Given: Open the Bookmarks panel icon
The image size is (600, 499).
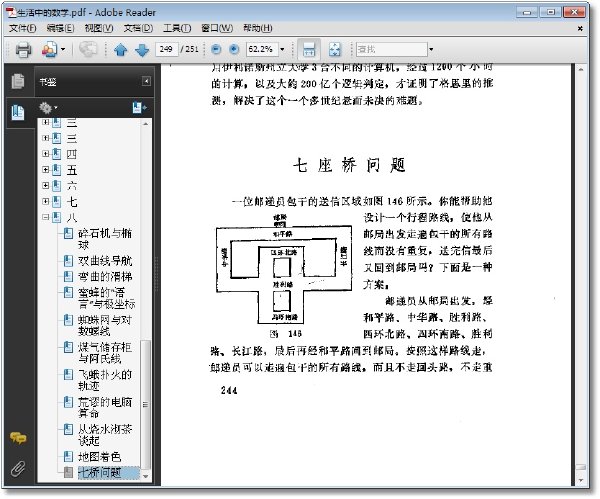Looking at the screenshot, I should coord(18,112).
